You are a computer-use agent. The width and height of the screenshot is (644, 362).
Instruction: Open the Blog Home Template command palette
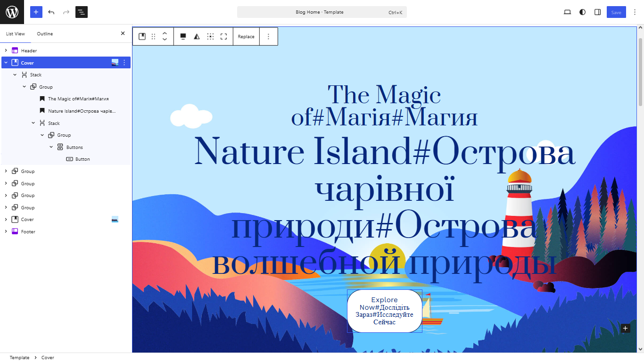(322, 12)
